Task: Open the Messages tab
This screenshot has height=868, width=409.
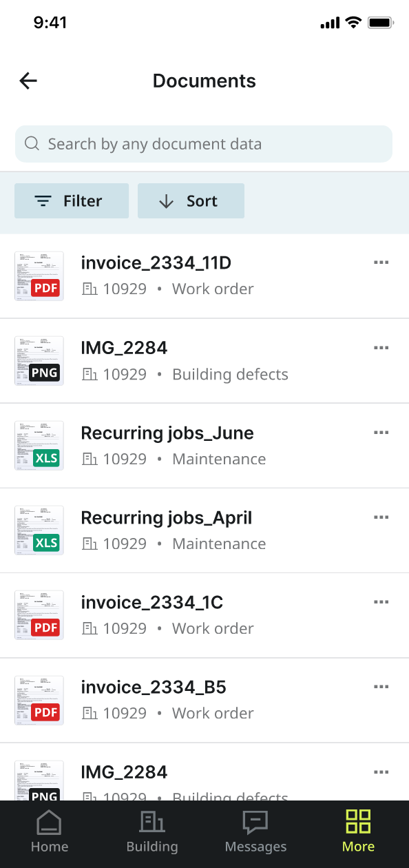Action: [x=255, y=832]
